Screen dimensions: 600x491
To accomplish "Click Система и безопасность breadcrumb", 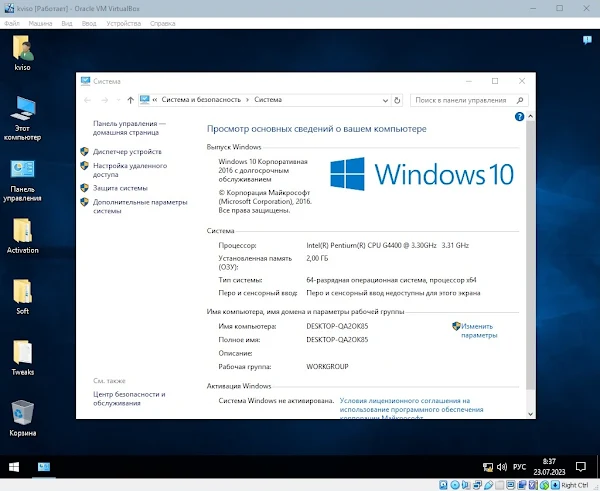I will [x=201, y=100].
